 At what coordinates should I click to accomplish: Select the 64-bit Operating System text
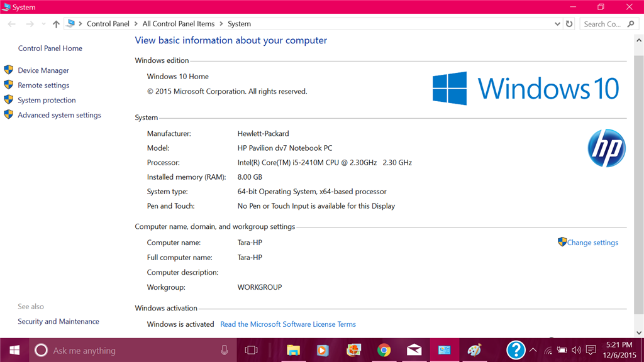pyautogui.click(x=312, y=192)
